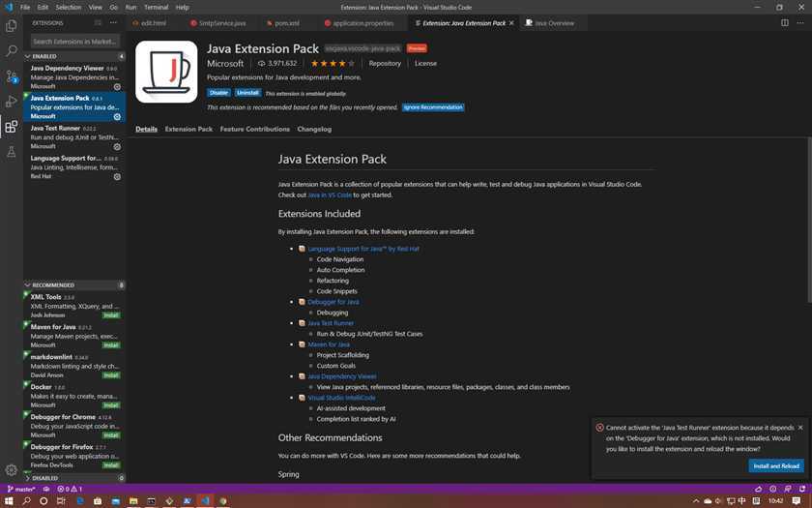Open gear for Java Extension Pack row
The width and height of the screenshot is (812, 508).
tap(117, 117)
